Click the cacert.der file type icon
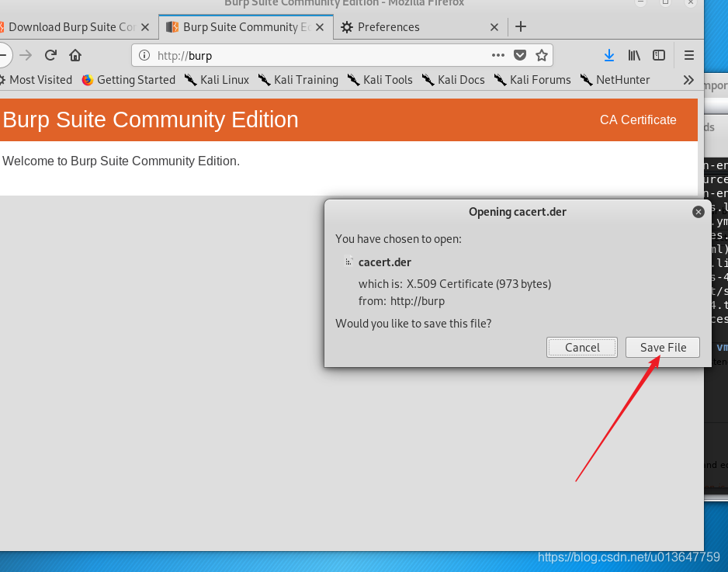Viewport: 728px width, 572px height. click(348, 262)
